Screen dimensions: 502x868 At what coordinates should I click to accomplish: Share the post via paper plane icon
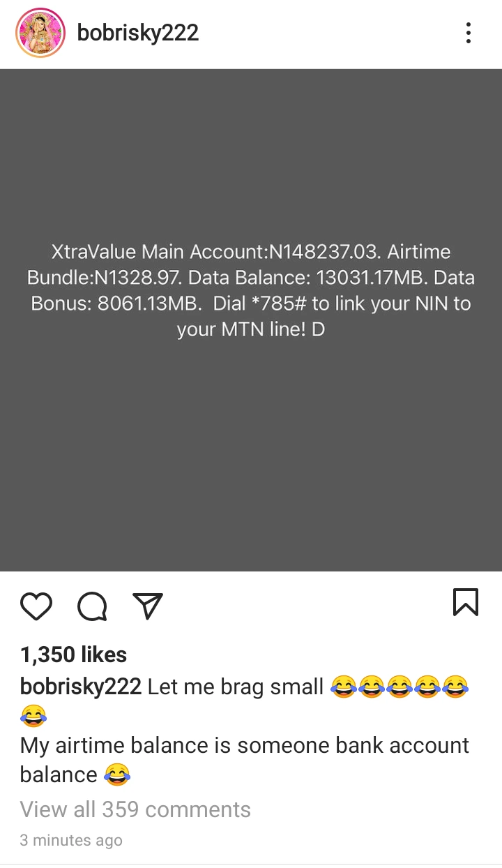[148, 606]
